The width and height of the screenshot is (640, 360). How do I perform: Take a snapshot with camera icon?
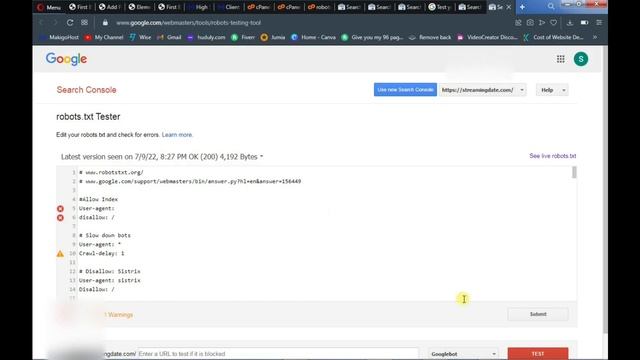[x=530, y=23]
